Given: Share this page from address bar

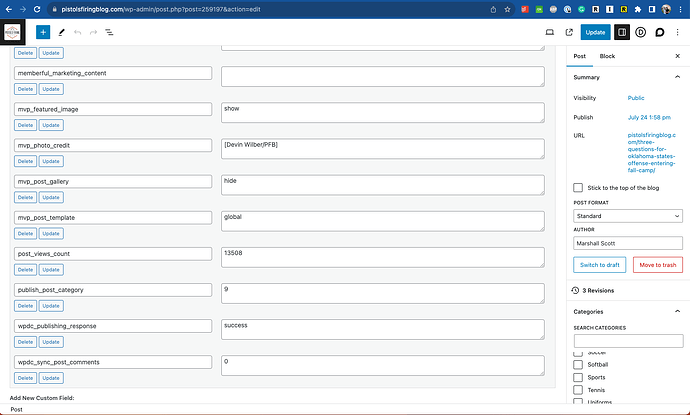Looking at the screenshot, I should click(493, 9).
